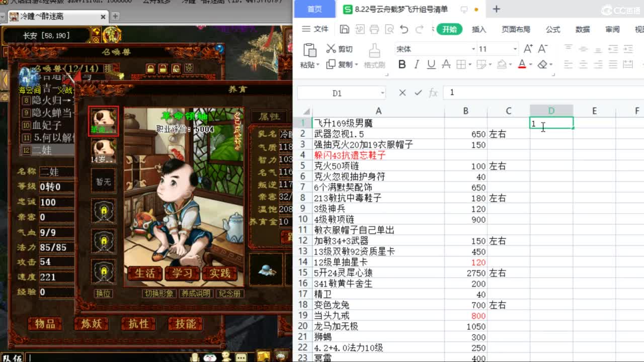Click the Clear format eraser icon
This screenshot has width=644, height=362.
click(x=542, y=64)
